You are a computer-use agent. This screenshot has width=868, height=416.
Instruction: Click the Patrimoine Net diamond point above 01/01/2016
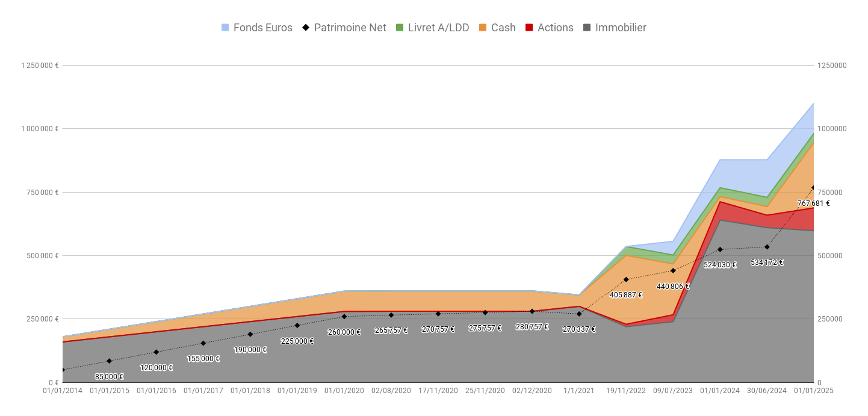pyautogui.click(x=157, y=352)
